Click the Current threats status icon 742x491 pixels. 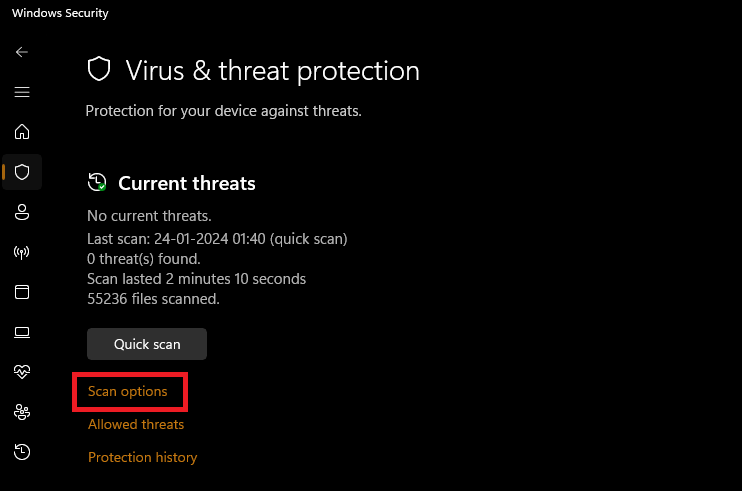pos(97,183)
